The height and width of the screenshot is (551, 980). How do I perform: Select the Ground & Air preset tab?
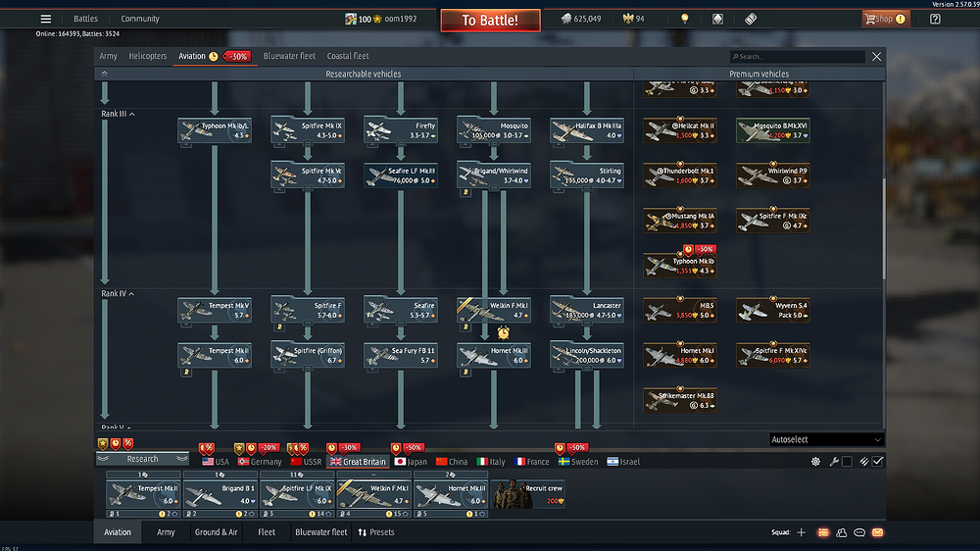[217, 532]
